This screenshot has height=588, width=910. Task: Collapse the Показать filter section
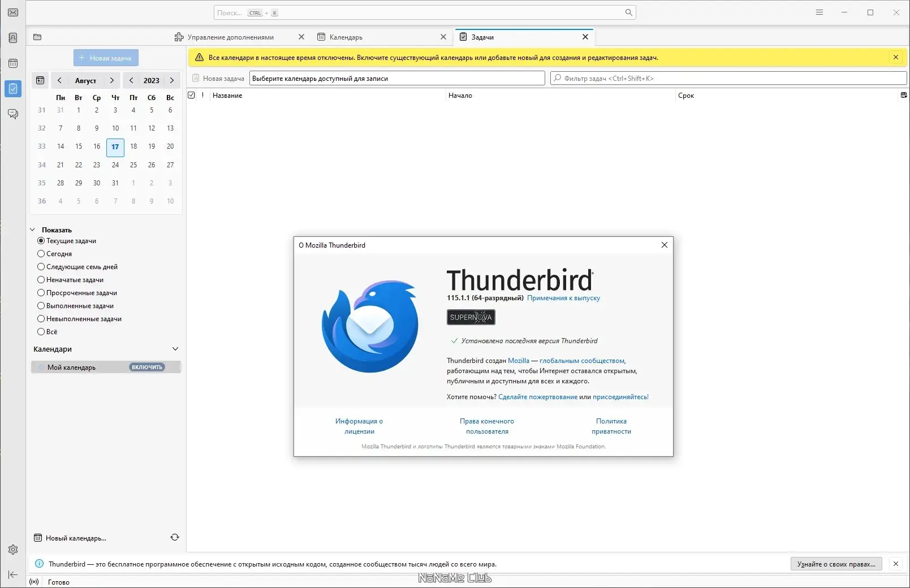(x=32, y=230)
